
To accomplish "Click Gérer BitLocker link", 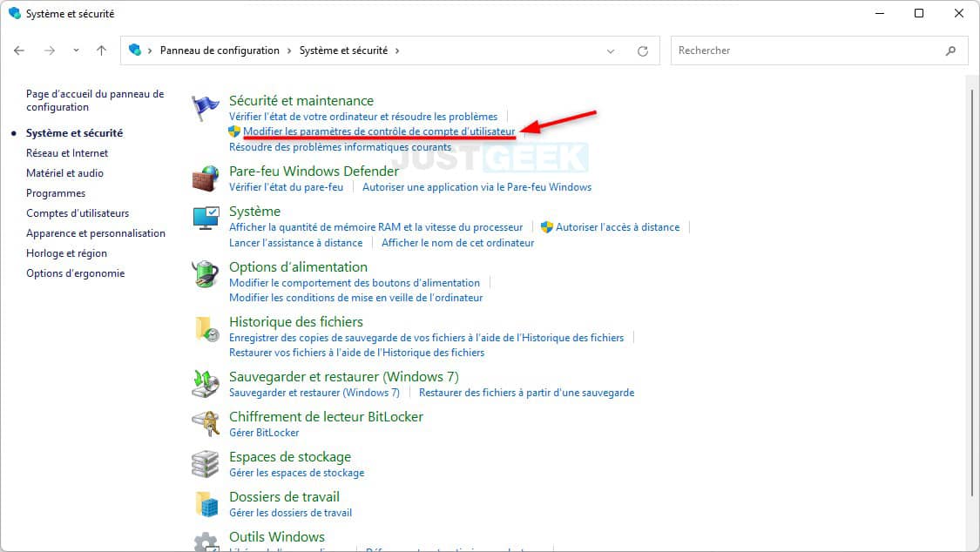I will coord(264,432).
